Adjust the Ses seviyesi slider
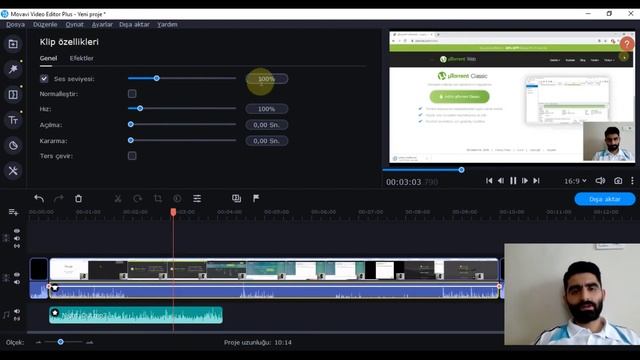The height and width of the screenshot is (360, 640). [156, 78]
